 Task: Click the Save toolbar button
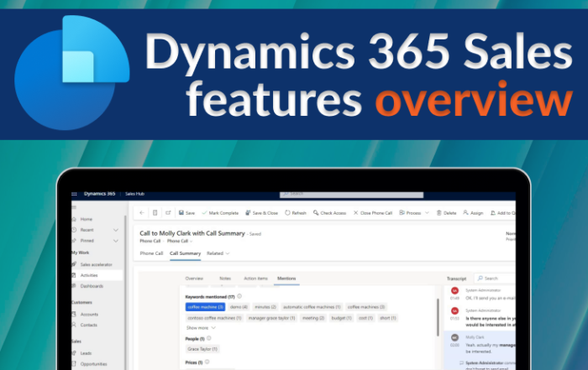[x=186, y=213]
